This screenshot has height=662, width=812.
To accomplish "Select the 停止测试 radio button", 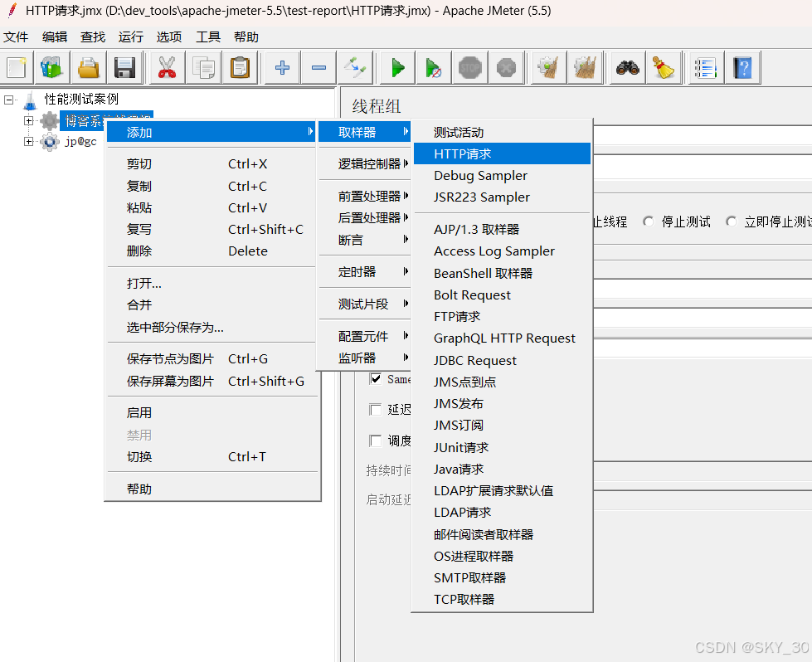I will [649, 221].
